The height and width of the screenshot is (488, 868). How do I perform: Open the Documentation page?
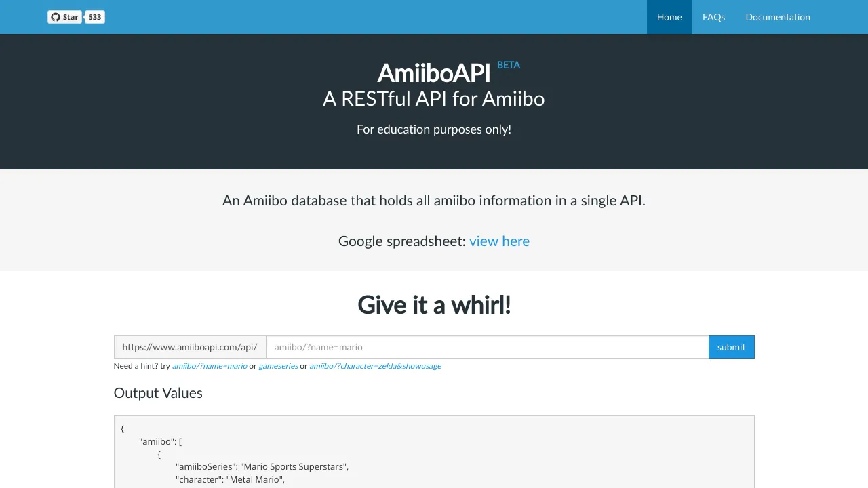[778, 17]
